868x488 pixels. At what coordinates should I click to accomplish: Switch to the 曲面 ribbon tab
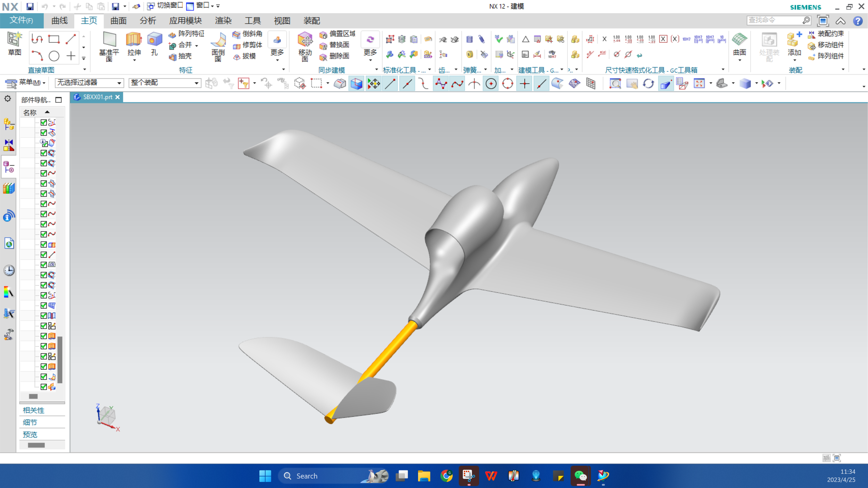118,21
